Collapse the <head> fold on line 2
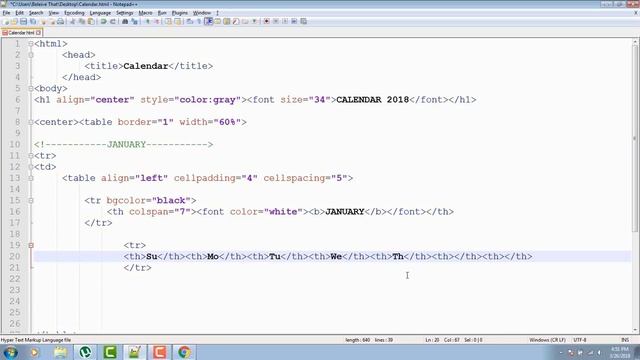The width and height of the screenshot is (640, 360). (31, 55)
